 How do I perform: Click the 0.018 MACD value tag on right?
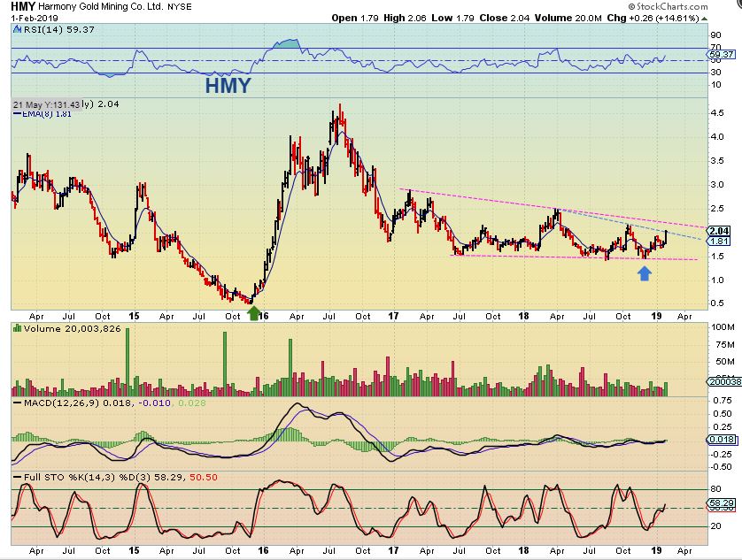(722, 440)
